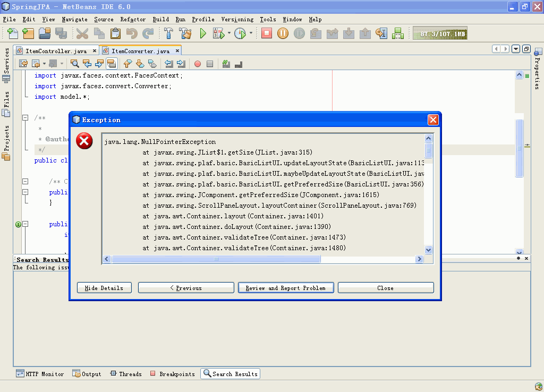The image size is (544, 392).
Task: Toggle the bookmark icon in editor toolbar
Action: tap(152, 64)
